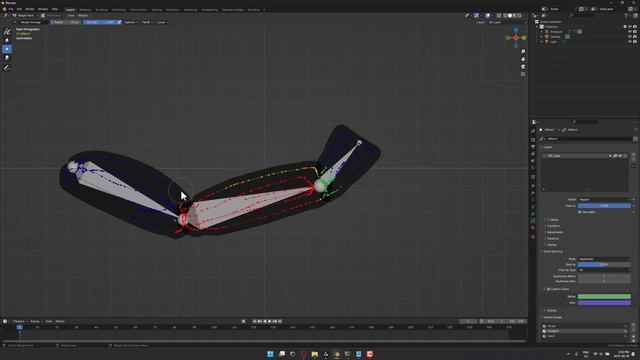
Task: Open the Texture properties tab
Action: tap(533, 236)
